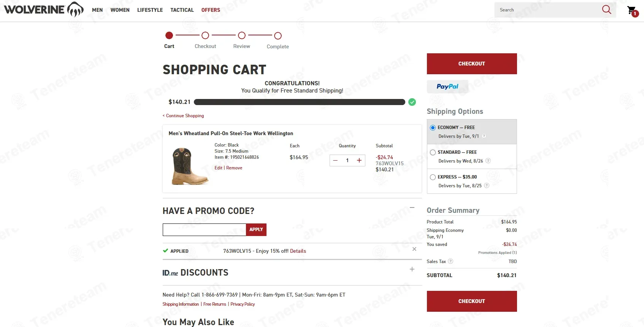Click the Size: 7.5 Medium text
The width and height of the screenshot is (644, 327).
pos(231,151)
